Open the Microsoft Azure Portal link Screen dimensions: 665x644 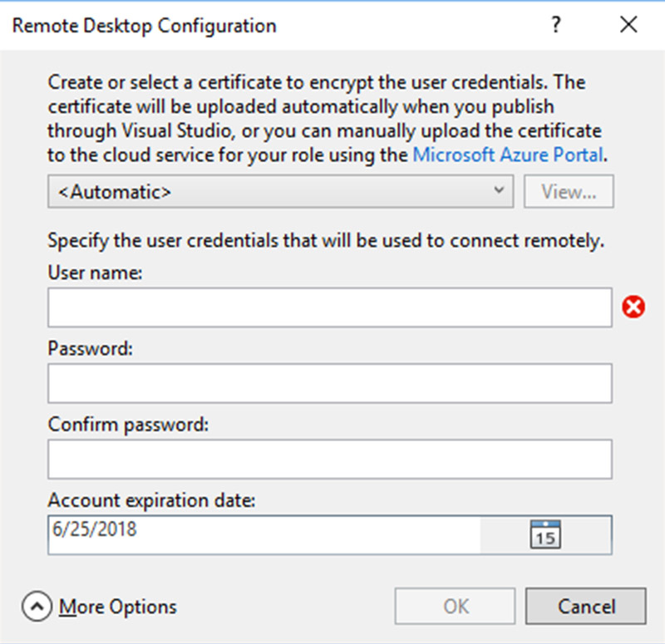pos(508,154)
